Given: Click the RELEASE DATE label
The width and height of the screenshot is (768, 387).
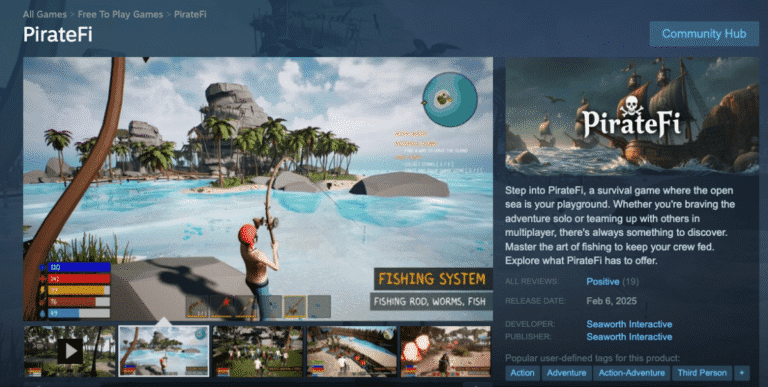Looking at the screenshot, I should pos(535,301).
